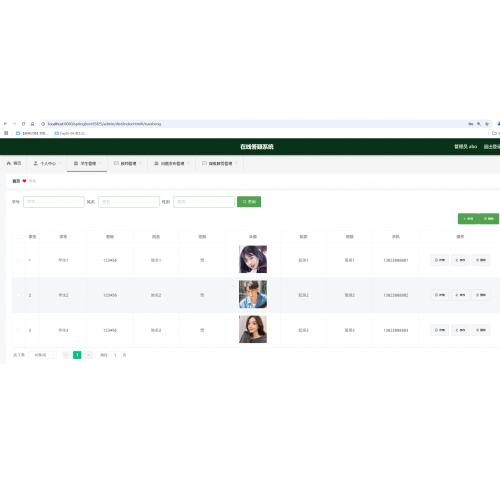Click the red heart breadcrumb icon
The height and width of the screenshot is (500, 500).
pyautogui.click(x=24, y=181)
